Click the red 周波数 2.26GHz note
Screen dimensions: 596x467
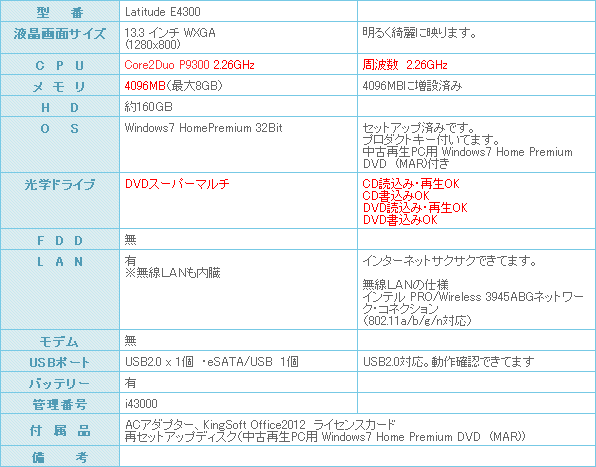405,65
